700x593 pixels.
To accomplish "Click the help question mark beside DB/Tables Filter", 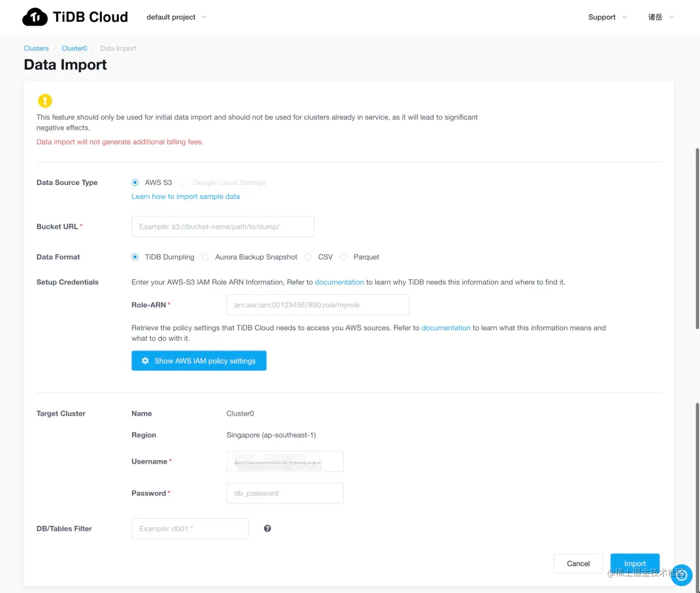I will tap(267, 528).
